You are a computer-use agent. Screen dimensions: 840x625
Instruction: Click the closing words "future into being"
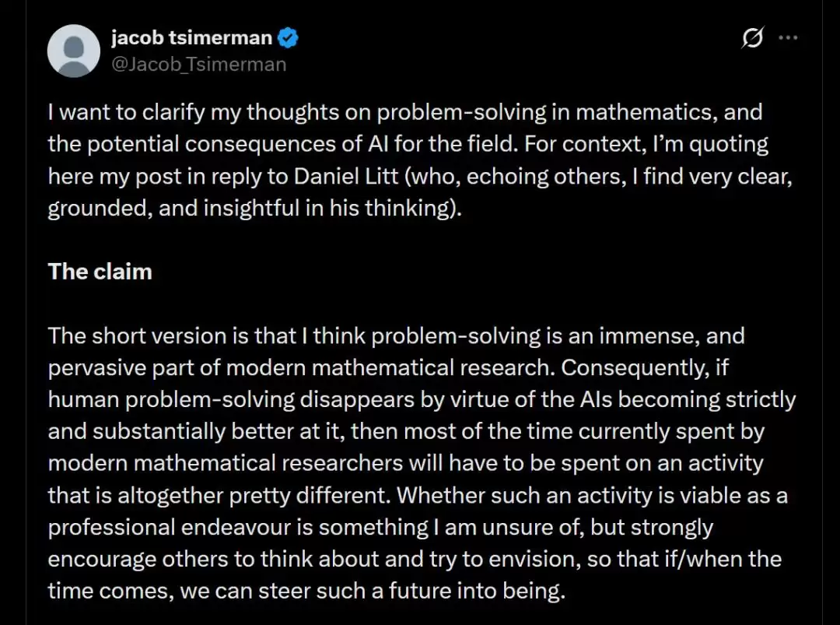click(x=477, y=592)
